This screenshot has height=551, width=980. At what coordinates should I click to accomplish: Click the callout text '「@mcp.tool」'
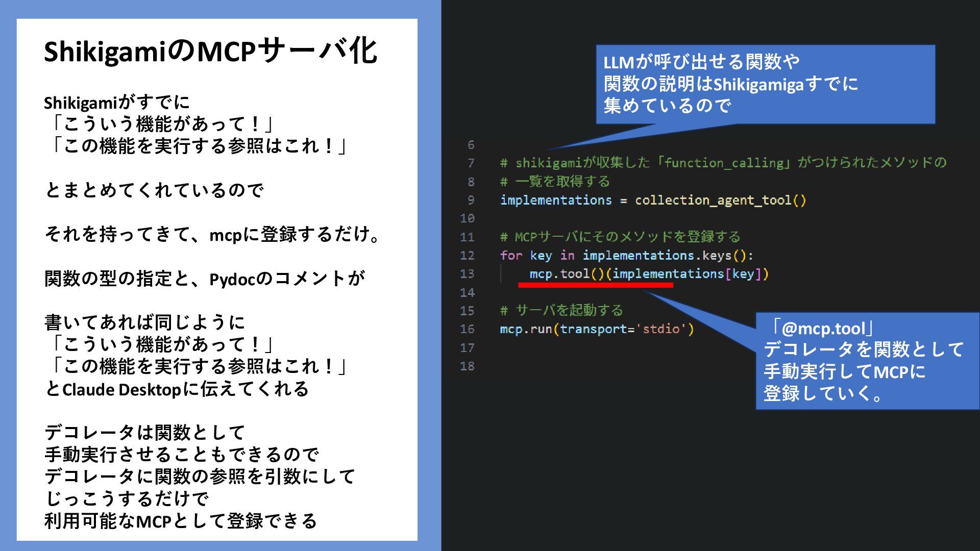click(823, 329)
